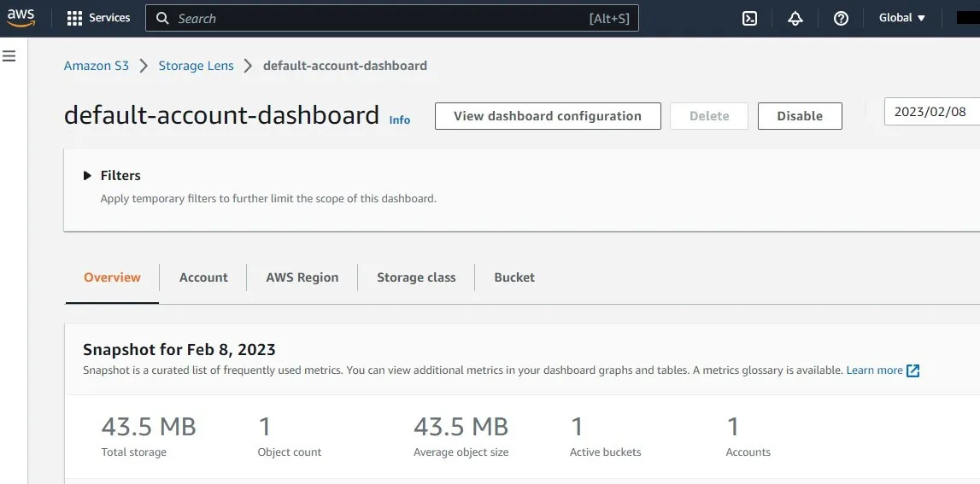Launch CloudShell terminal icon

[749, 18]
